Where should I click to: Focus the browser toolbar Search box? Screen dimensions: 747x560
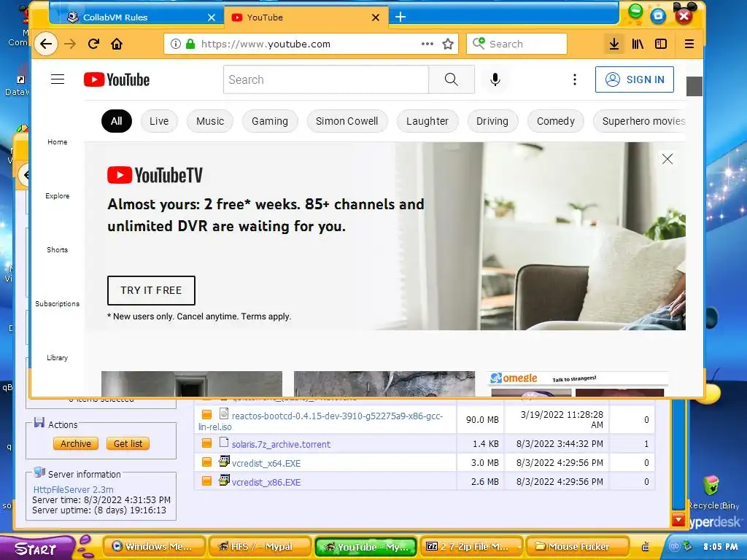[x=517, y=44]
